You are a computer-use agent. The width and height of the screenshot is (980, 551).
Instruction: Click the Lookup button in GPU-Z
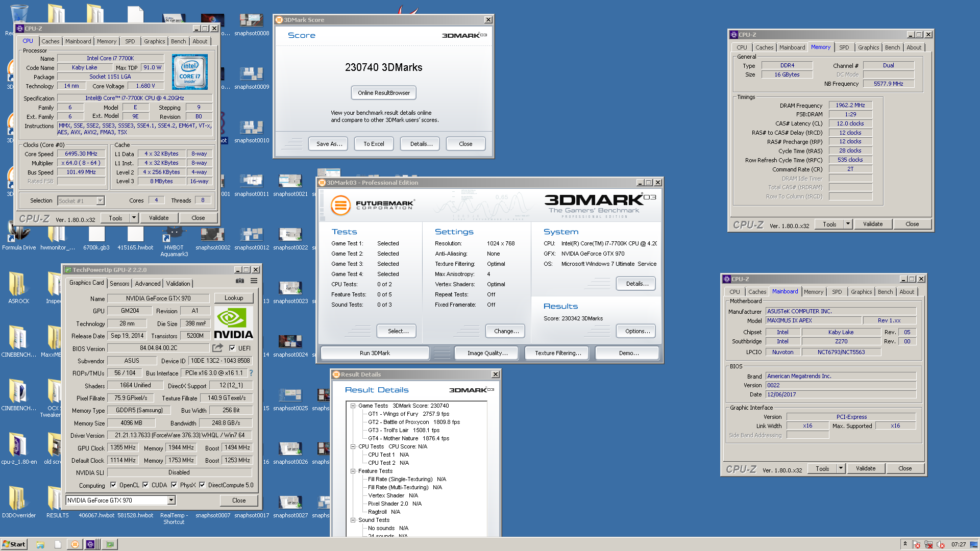pyautogui.click(x=234, y=298)
